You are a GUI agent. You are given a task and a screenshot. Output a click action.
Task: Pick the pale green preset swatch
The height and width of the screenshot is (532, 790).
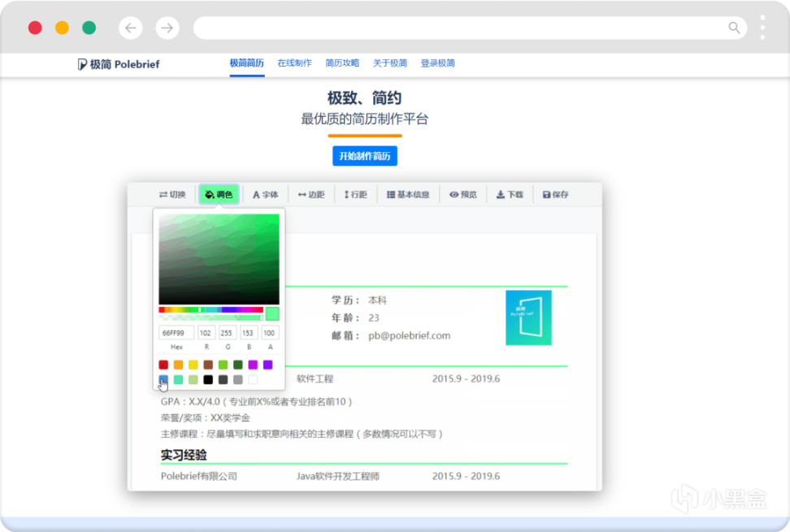point(193,379)
